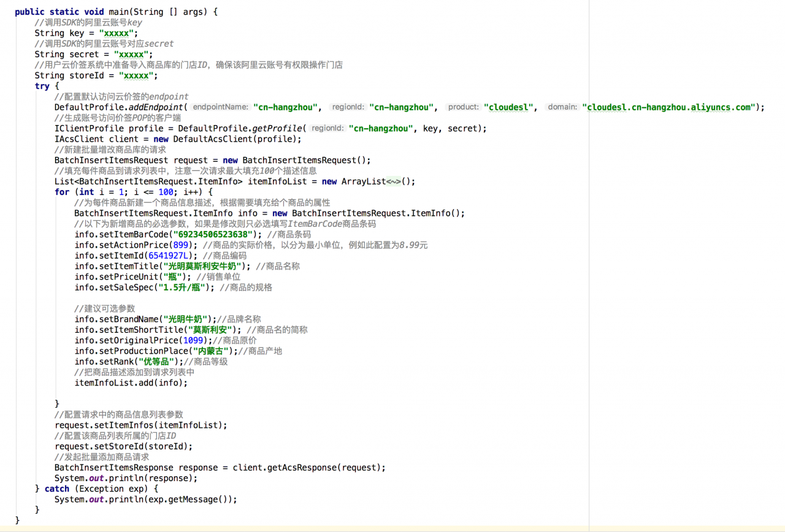Click the setSaleSpec method
This screenshot has width=785, height=532.
click(126, 287)
